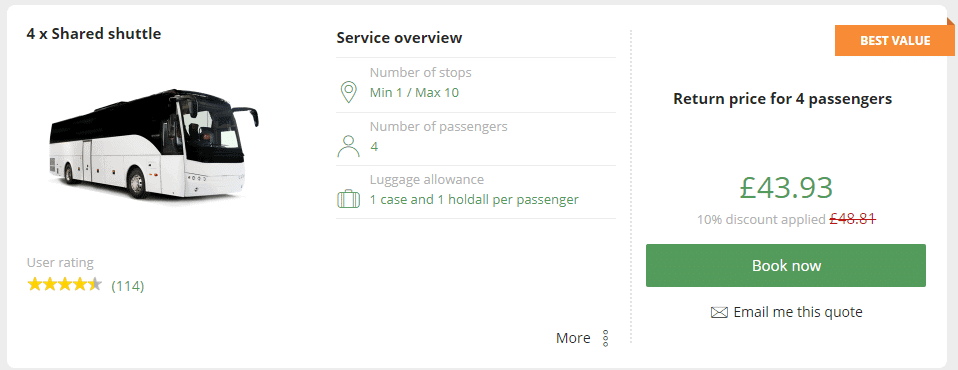Click the £43.93 discounted price

click(786, 187)
